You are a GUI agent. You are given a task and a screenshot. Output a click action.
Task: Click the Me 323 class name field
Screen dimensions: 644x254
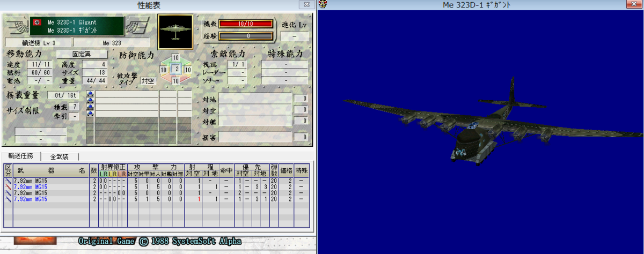click(x=112, y=42)
